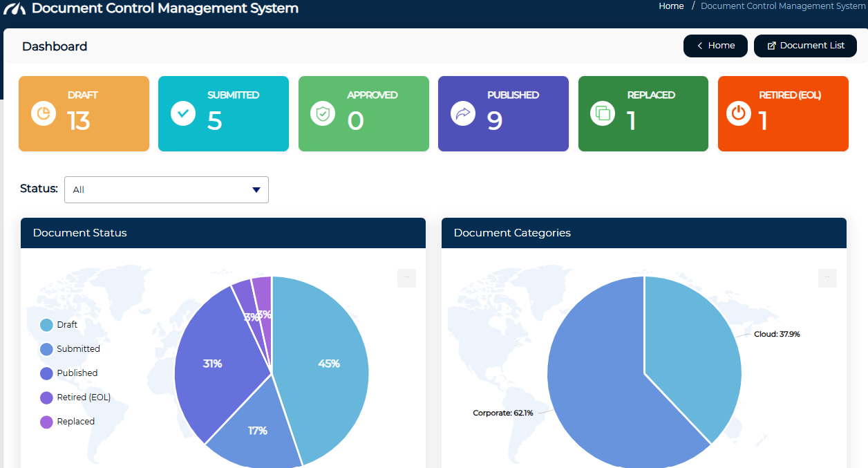Follow the Home breadcrumb link

tap(671, 6)
